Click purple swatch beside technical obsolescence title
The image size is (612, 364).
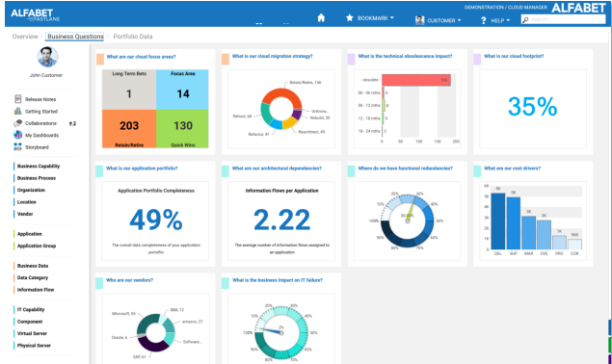pyautogui.click(x=351, y=60)
